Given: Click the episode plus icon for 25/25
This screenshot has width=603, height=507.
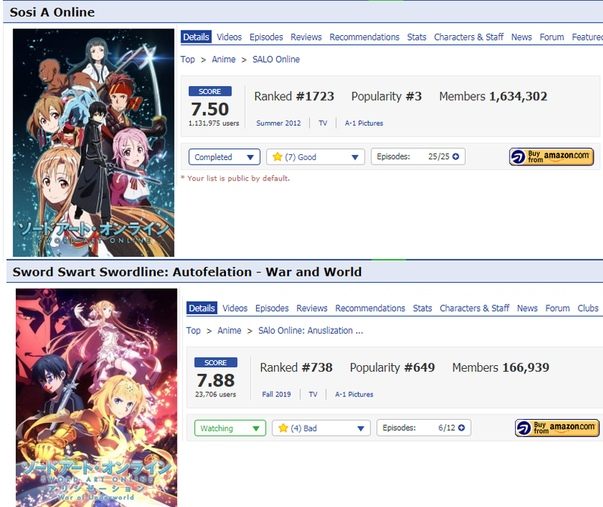Looking at the screenshot, I should point(456,157).
